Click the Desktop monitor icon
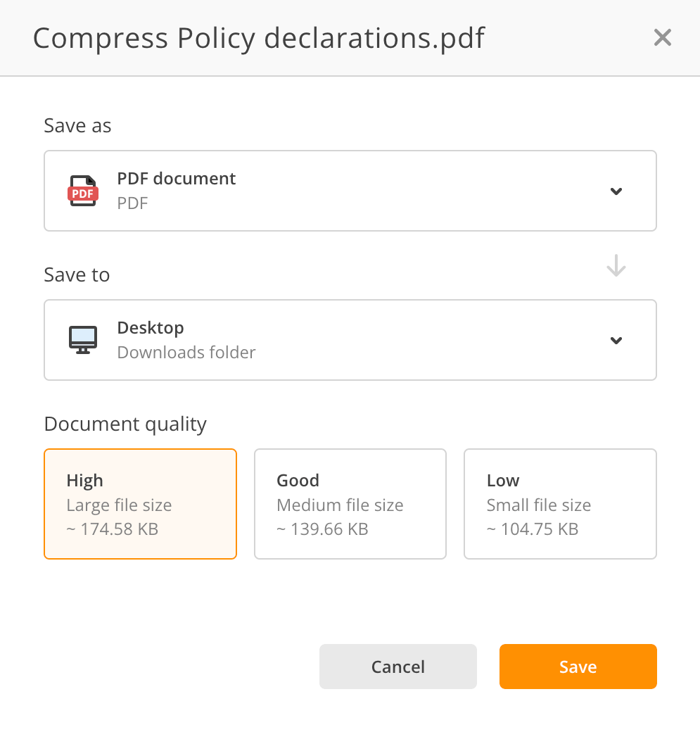Viewport: 700px width, 732px height. (x=83, y=340)
